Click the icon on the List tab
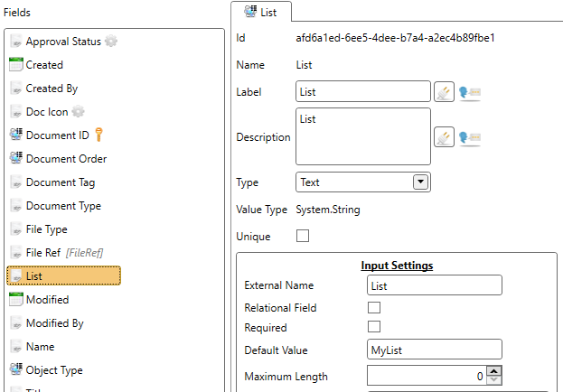Screen dimensions: 563x392 tap(250, 12)
